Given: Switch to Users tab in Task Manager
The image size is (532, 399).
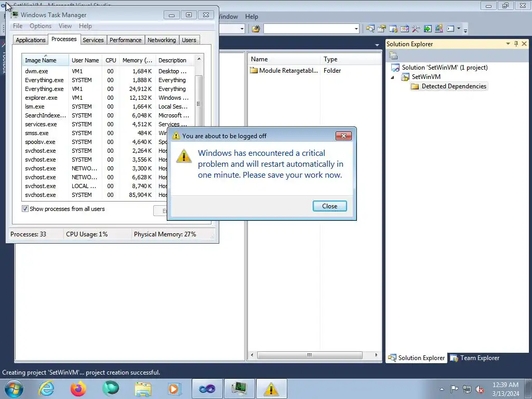Looking at the screenshot, I should [x=189, y=40].
